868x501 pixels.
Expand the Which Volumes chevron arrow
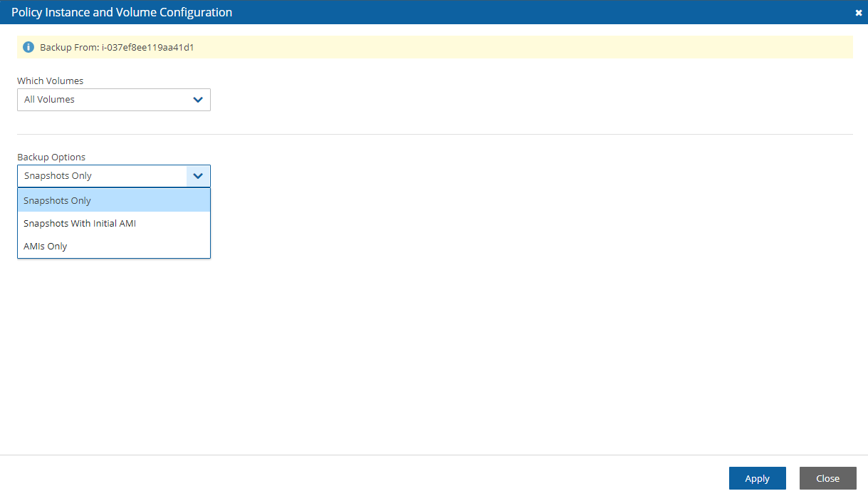(198, 100)
